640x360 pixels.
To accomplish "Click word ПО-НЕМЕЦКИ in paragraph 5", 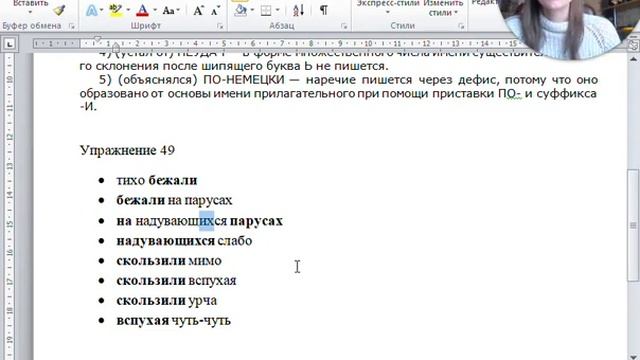I will pyautogui.click(x=243, y=80).
